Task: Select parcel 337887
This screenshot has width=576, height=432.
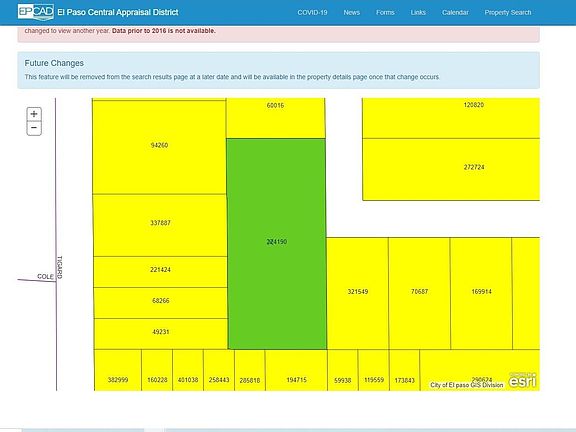Action: [160, 225]
